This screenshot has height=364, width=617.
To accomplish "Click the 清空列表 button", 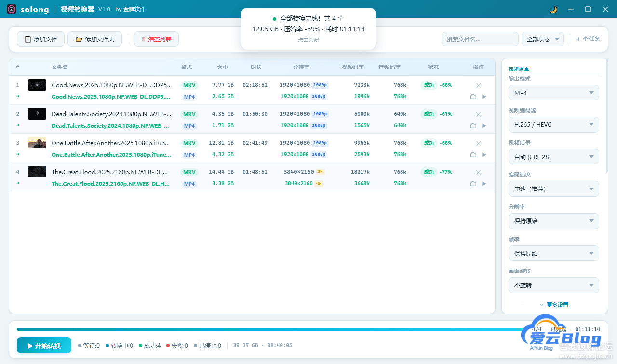I will point(156,39).
